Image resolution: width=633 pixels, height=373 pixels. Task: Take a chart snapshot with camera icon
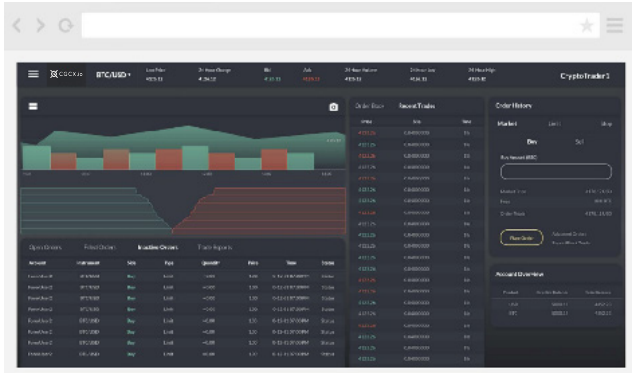(x=333, y=107)
